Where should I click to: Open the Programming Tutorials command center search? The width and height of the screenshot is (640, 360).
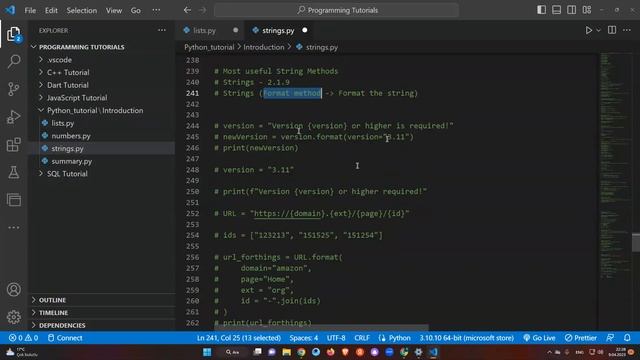click(336, 10)
